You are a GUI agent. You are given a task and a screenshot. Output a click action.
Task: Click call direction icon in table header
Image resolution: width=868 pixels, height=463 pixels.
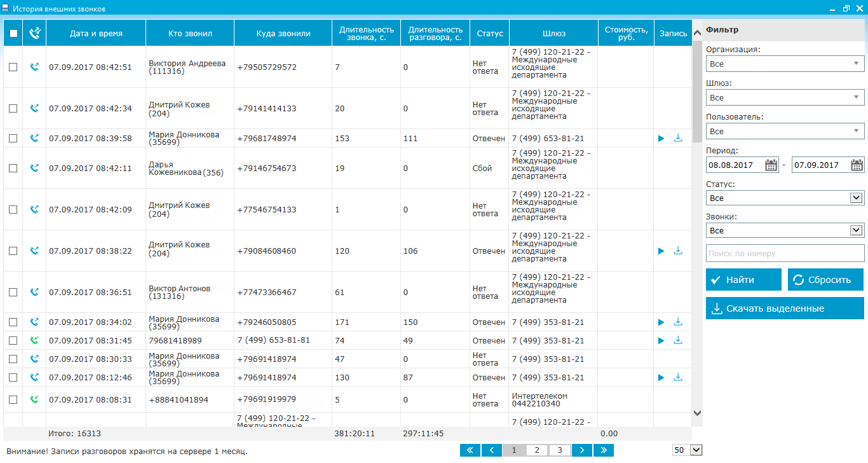tap(34, 33)
